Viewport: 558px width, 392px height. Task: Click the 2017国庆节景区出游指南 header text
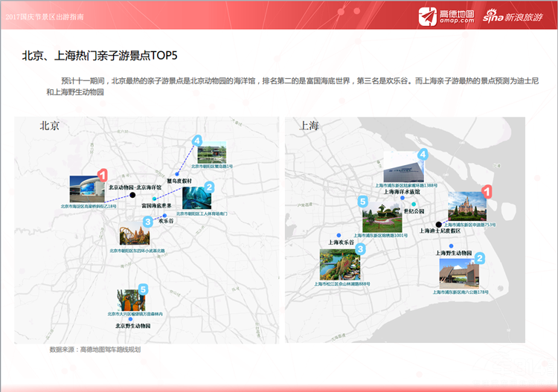click(45, 14)
